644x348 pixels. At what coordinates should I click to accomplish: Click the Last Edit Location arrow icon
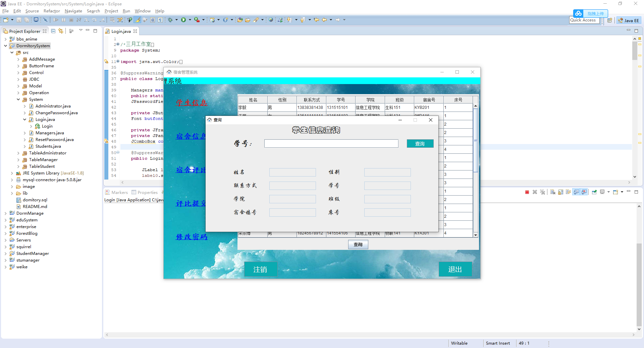click(x=316, y=20)
